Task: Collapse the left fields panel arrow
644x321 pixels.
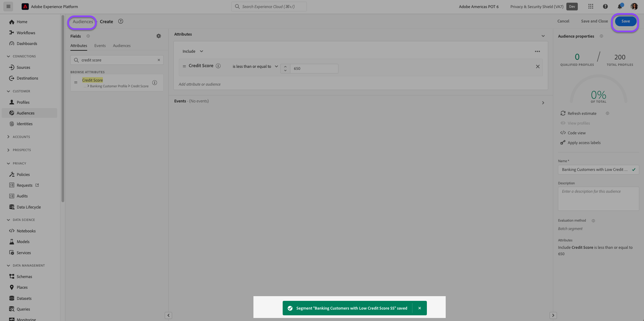Action: [168, 315]
